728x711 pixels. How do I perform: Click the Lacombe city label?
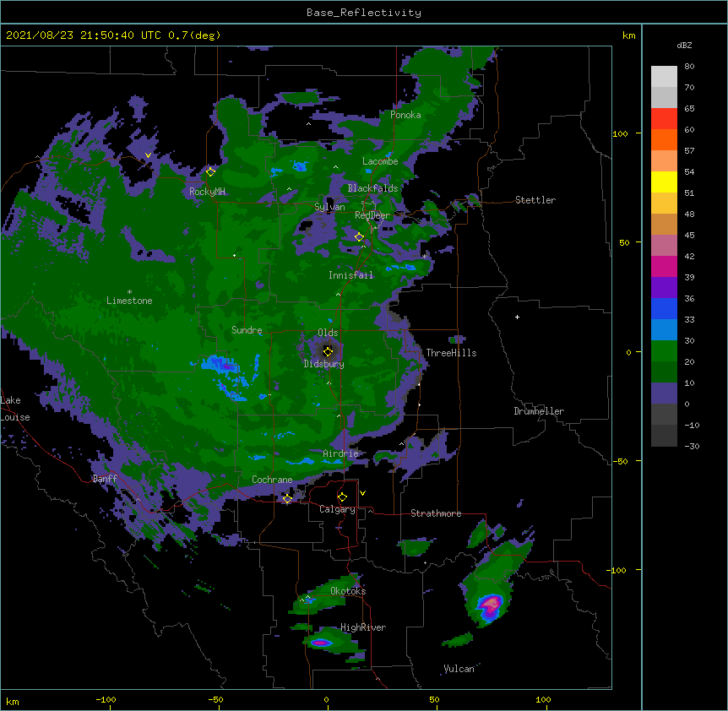coord(380,161)
